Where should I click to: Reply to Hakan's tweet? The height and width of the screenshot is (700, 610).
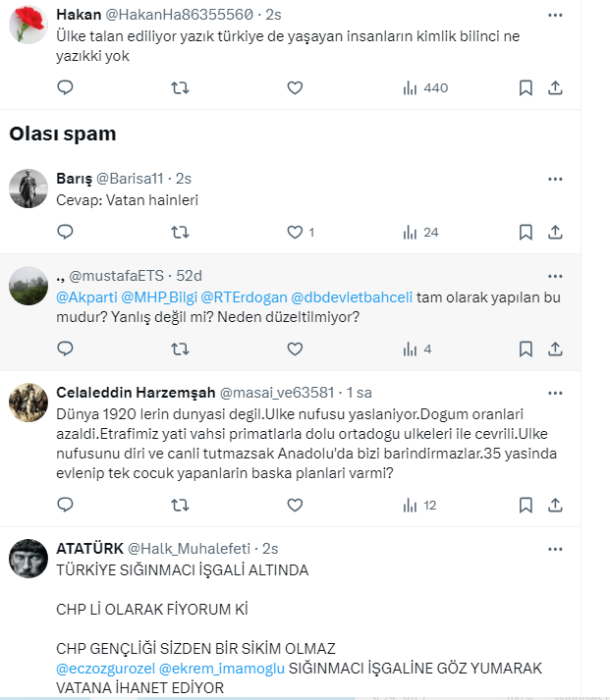point(65,88)
